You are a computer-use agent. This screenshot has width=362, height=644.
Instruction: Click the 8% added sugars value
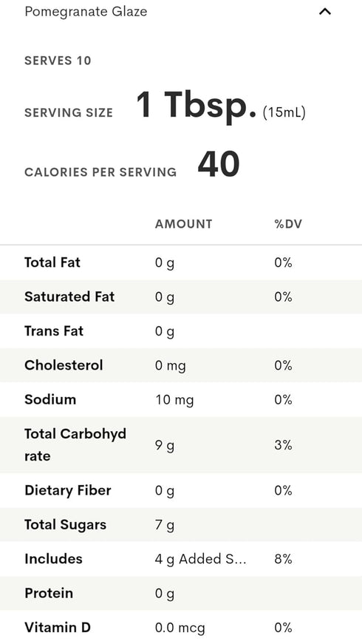click(x=283, y=559)
